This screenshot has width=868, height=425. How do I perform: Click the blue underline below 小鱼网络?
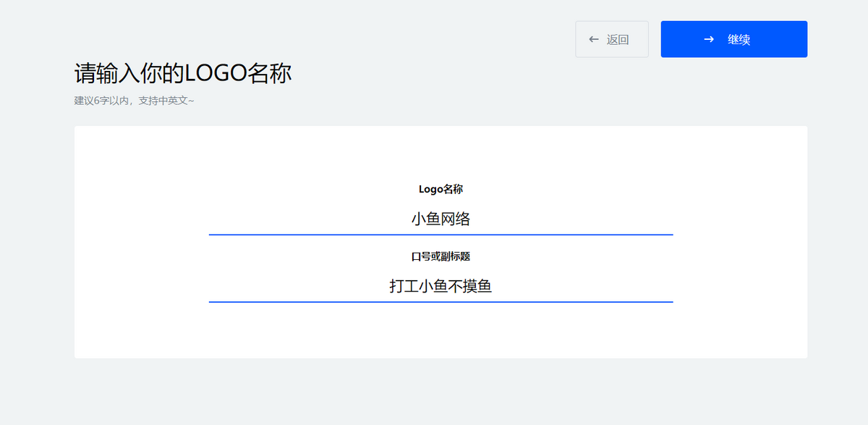pos(441,235)
